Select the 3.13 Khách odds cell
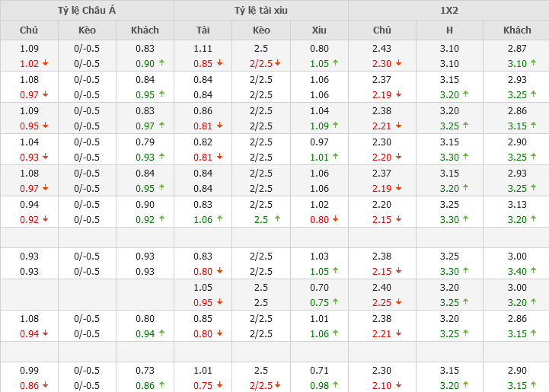Viewport: 549px width, 392px height. (x=517, y=204)
